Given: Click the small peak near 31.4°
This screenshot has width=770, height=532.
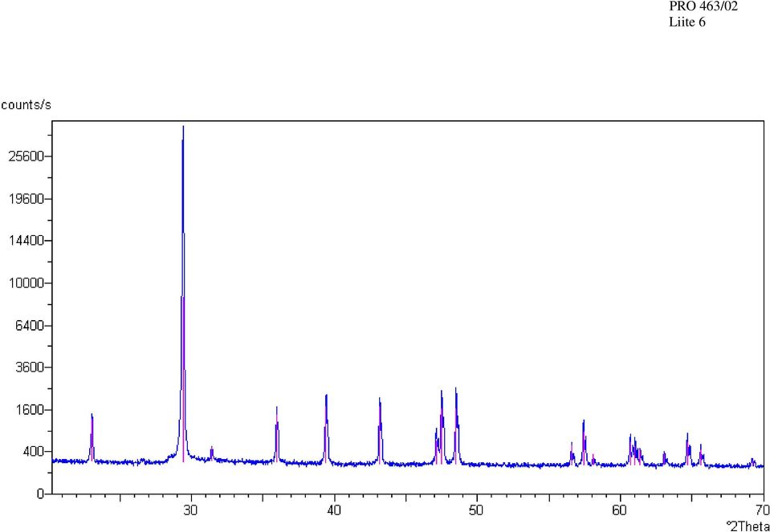Looking at the screenshot, I should click(212, 454).
